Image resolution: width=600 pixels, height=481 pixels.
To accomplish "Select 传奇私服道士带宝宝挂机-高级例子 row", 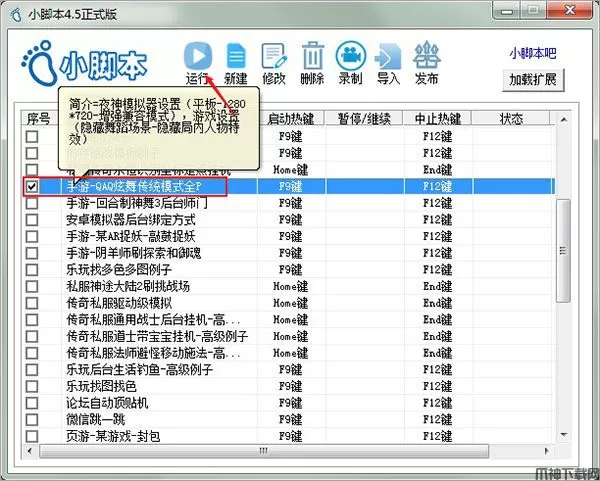I will [x=288, y=336].
